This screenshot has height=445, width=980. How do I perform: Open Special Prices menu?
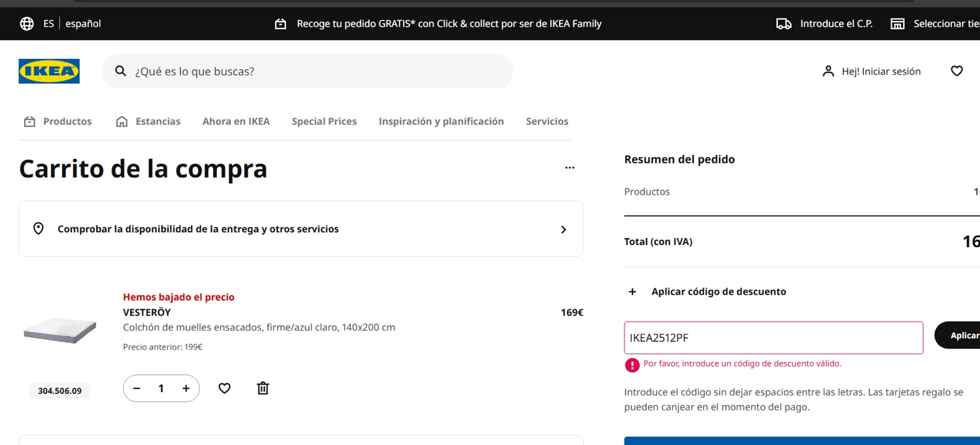[324, 122]
